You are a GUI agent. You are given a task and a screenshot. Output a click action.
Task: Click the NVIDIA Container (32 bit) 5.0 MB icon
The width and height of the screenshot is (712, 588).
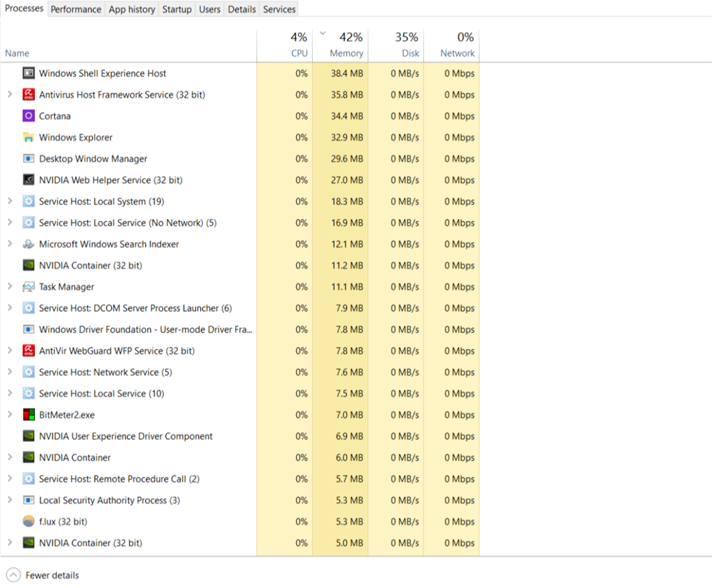pos(29,543)
